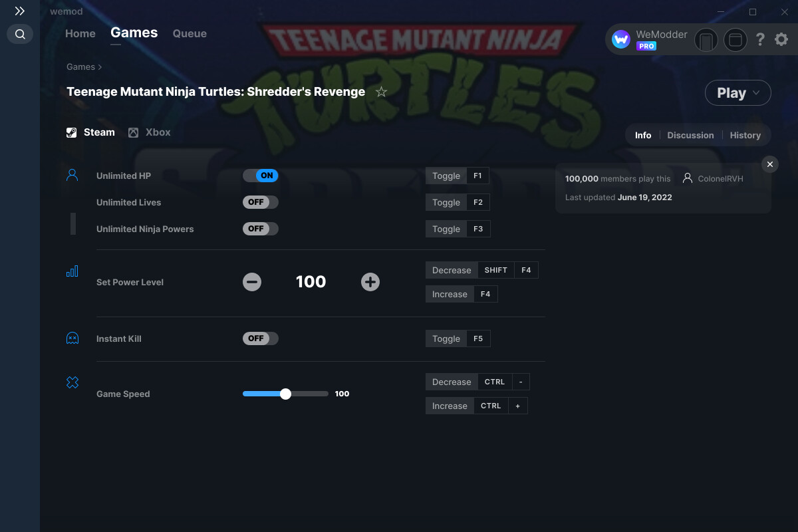Maximize the WeMod window
Image resolution: width=798 pixels, height=532 pixels.
click(x=753, y=12)
